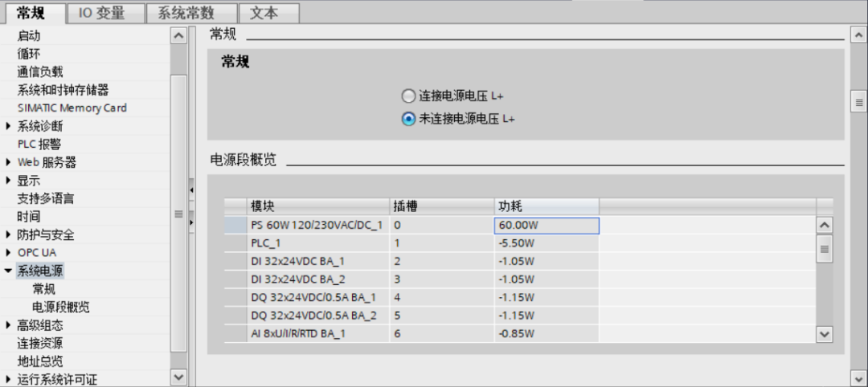This screenshot has width=868, height=387.
Task: Click the 60.00W power cell
Action: (x=547, y=226)
